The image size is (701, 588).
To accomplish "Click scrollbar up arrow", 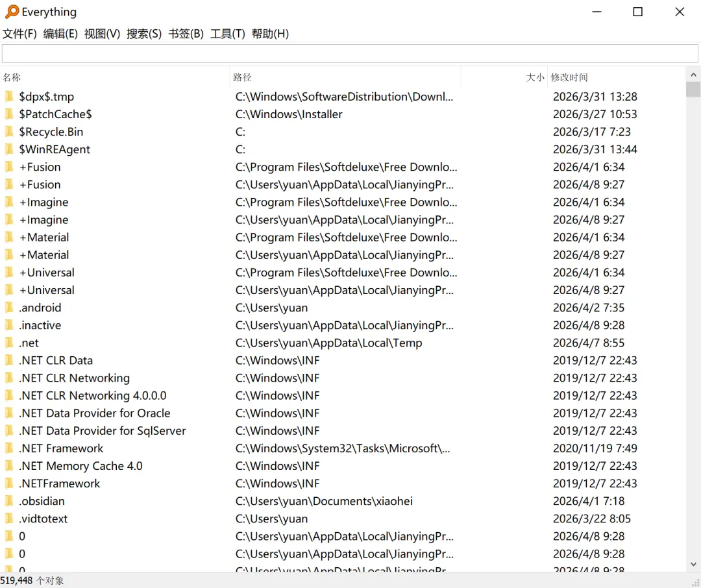I will 693,75.
